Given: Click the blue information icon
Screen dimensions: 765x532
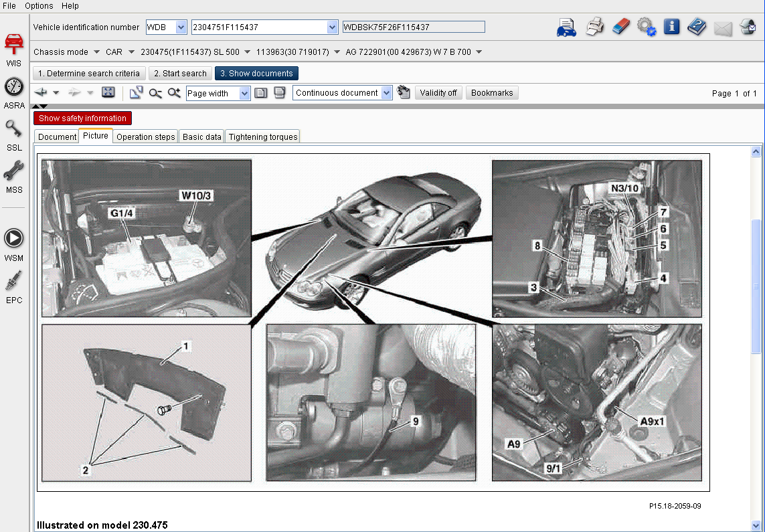Looking at the screenshot, I should click(x=672, y=26).
